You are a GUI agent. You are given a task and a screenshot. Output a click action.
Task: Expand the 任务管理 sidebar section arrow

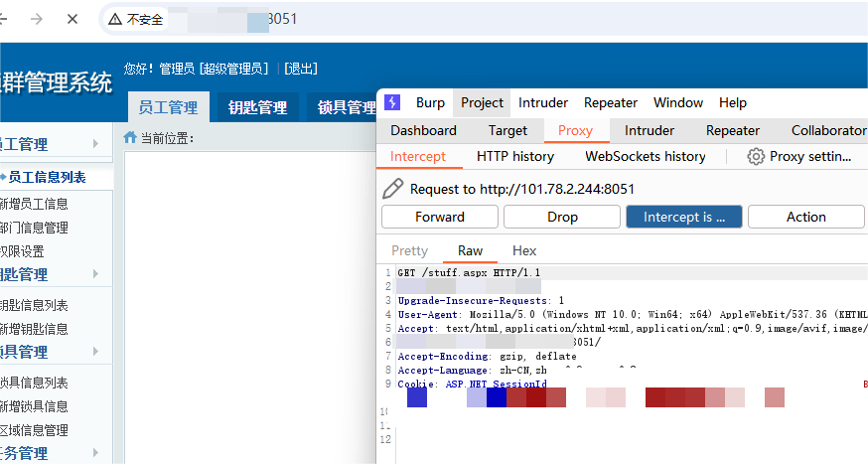point(95,453)
